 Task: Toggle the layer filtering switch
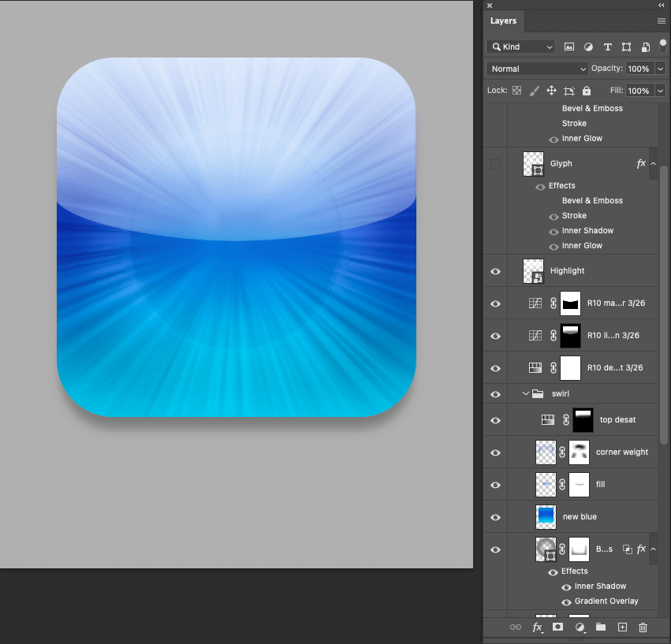pos(663,47)
